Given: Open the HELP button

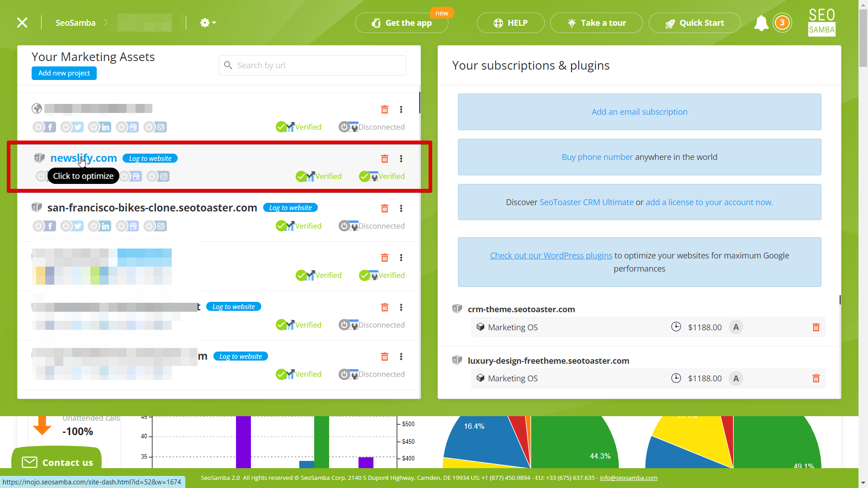Looking at the screenshot, I should (510, 23).
